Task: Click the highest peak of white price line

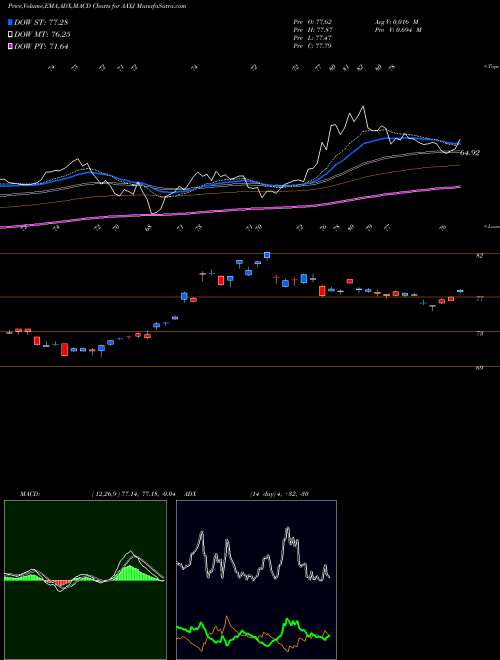Action: pos(362,107)
